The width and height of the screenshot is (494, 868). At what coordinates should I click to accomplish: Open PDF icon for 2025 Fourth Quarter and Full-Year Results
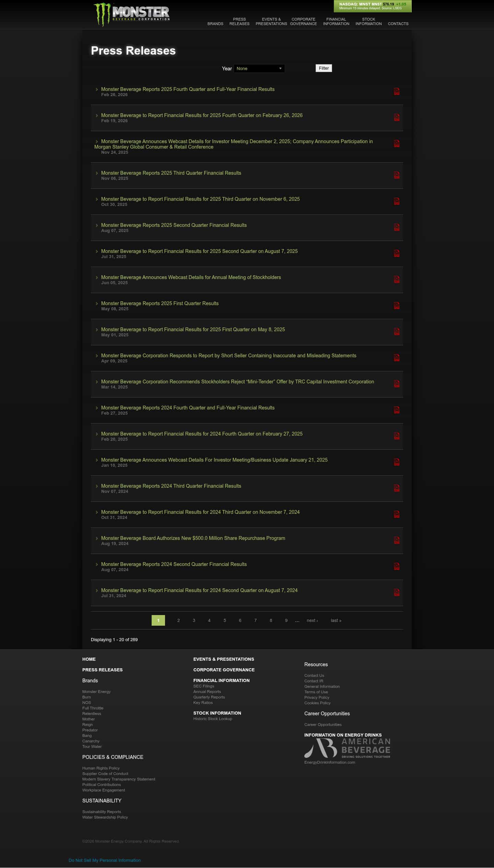tap(397, 91)
